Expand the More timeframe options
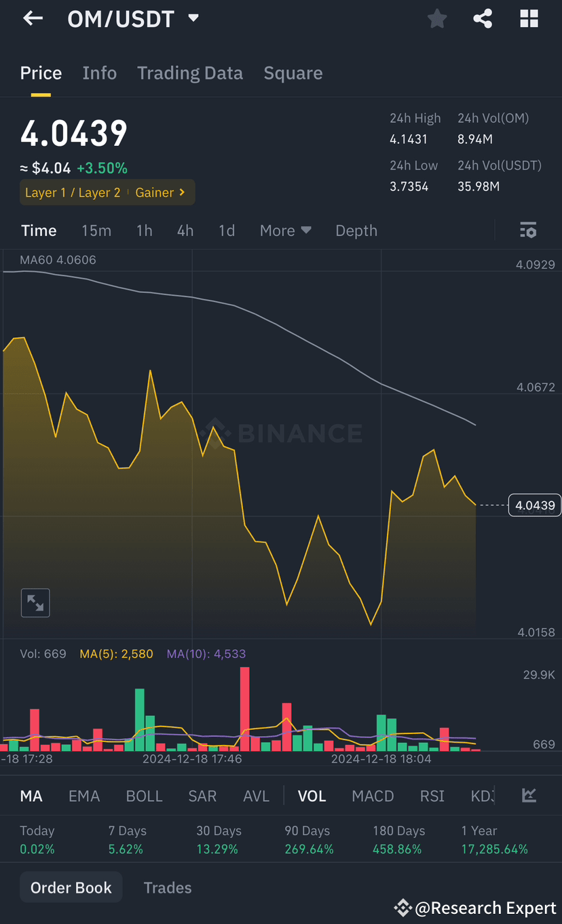Viewport: 562px width, 924px height. [285, 230]
